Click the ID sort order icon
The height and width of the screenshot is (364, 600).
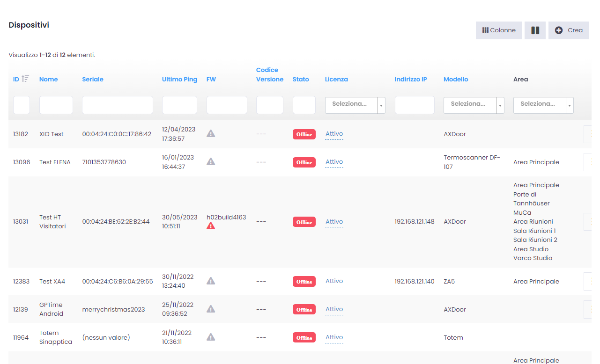coord(25,79)
